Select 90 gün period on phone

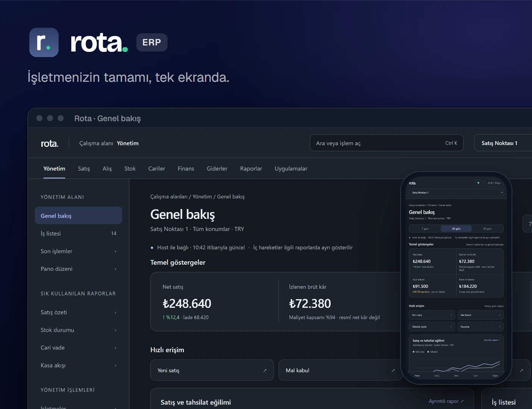[487, 229]
